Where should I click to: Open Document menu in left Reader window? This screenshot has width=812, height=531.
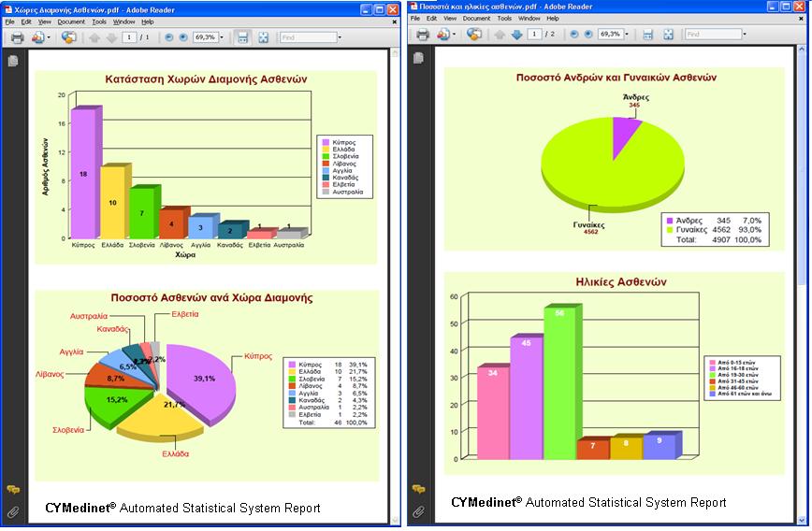[71, 21]
